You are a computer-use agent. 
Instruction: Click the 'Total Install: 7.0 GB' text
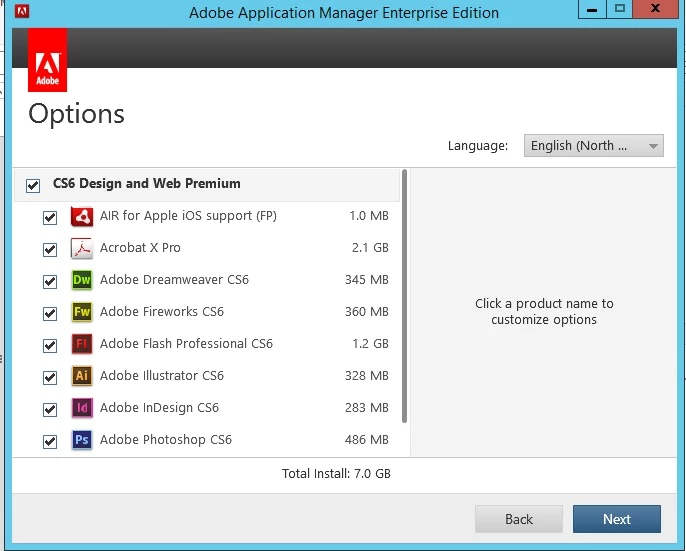pyautogui.click(x=336, y=474)
